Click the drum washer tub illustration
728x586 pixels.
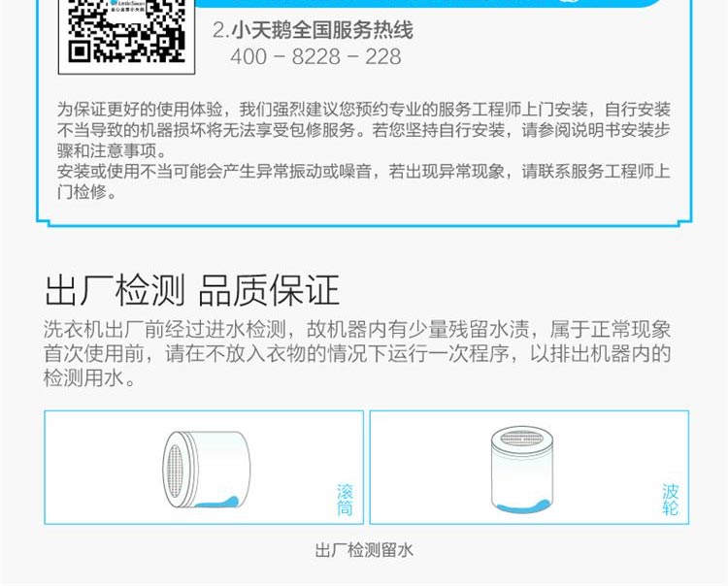click(207, 469)
